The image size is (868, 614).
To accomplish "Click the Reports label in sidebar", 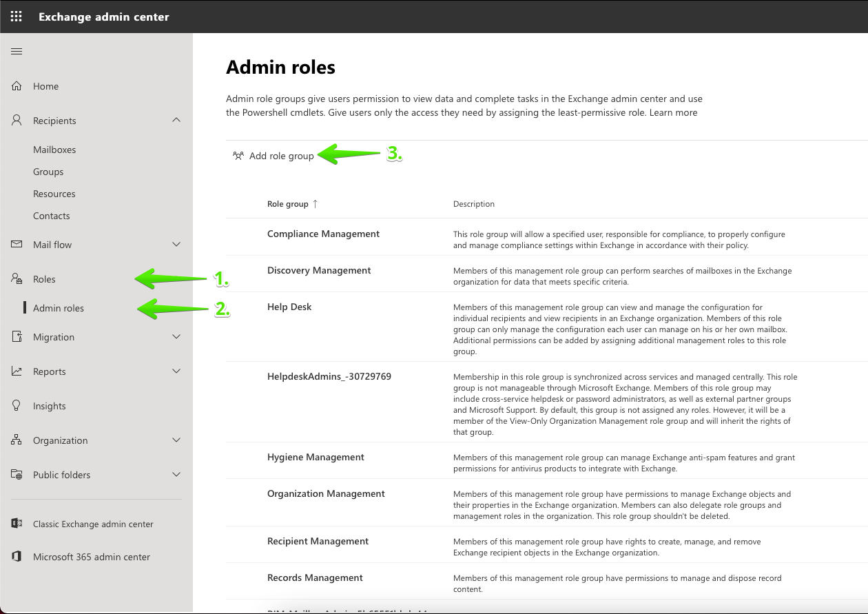I will [50, 371].
